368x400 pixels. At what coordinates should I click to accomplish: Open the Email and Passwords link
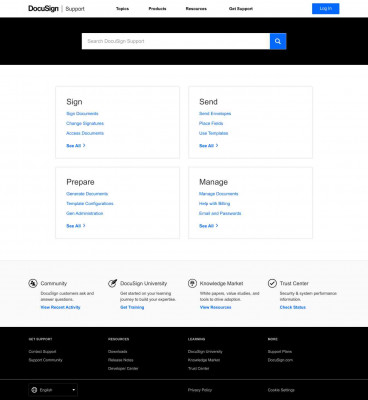point(220,213)
